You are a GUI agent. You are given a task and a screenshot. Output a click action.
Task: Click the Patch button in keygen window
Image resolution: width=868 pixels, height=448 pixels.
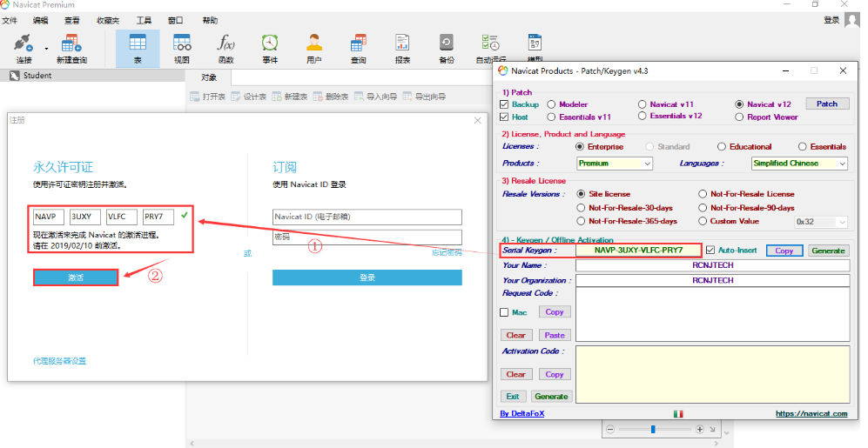[x=827, y=104]
